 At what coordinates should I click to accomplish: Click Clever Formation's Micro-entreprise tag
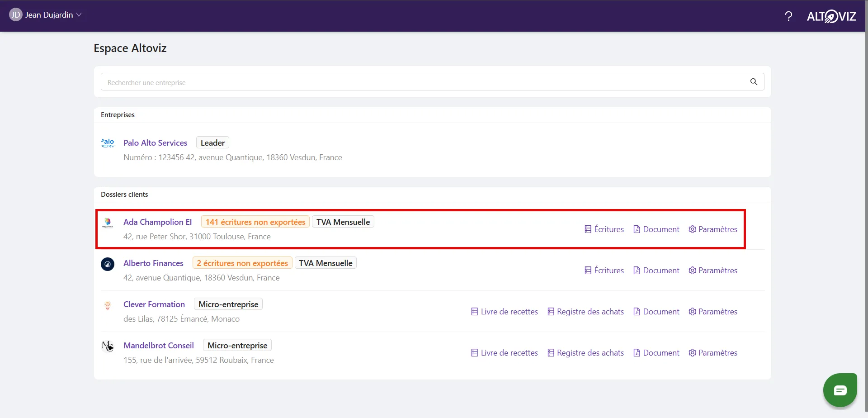(x=228, y=304)
